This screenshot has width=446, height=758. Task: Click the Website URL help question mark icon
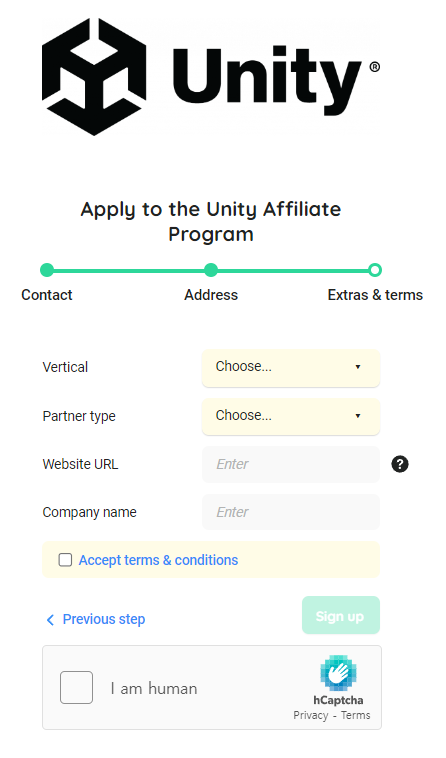pos(400,464)
